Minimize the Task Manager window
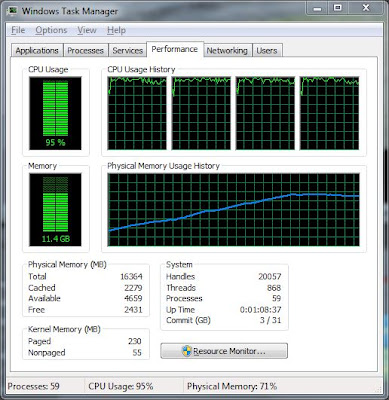 [x=317, y=8]
